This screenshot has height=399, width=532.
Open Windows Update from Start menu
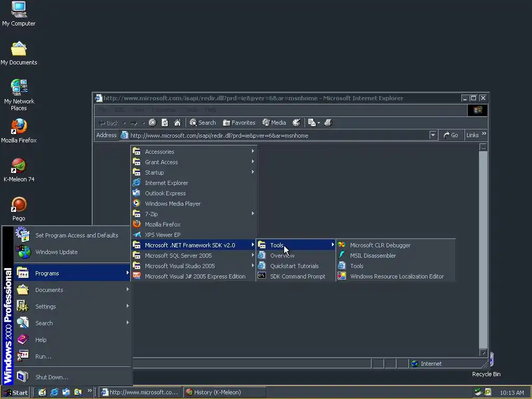click(x=72, y=252)
